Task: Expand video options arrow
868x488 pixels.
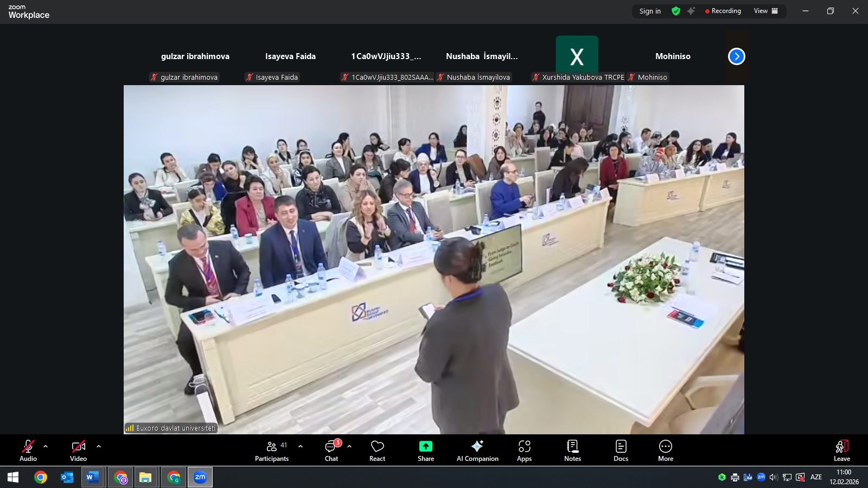Action: [x=99, y=446]
